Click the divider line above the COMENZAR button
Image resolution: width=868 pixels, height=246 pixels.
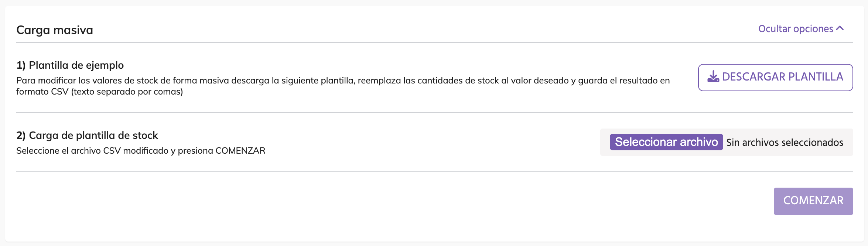pyautogui.click(x=434, y=172)
